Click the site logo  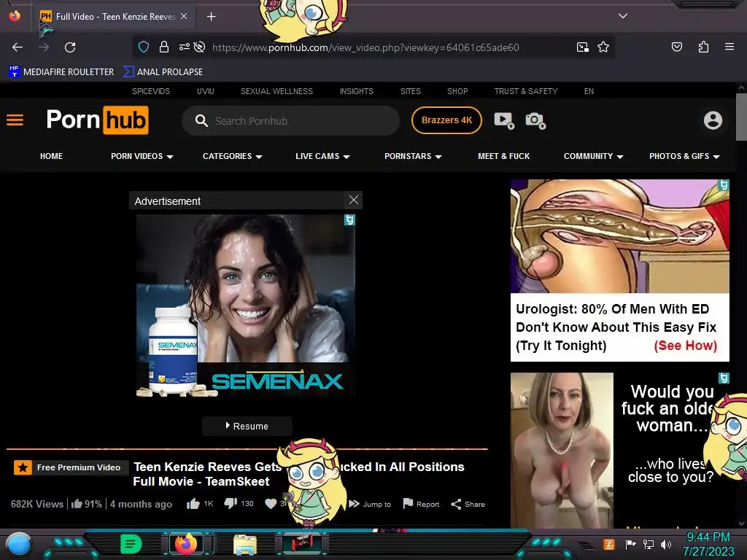pyautogui.click(x=98, y=120)
